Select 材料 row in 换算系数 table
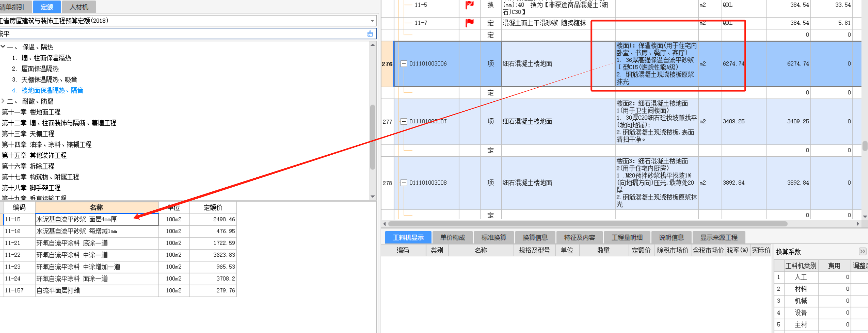Screen dimensions: 868x333 [x=821, y=289]
